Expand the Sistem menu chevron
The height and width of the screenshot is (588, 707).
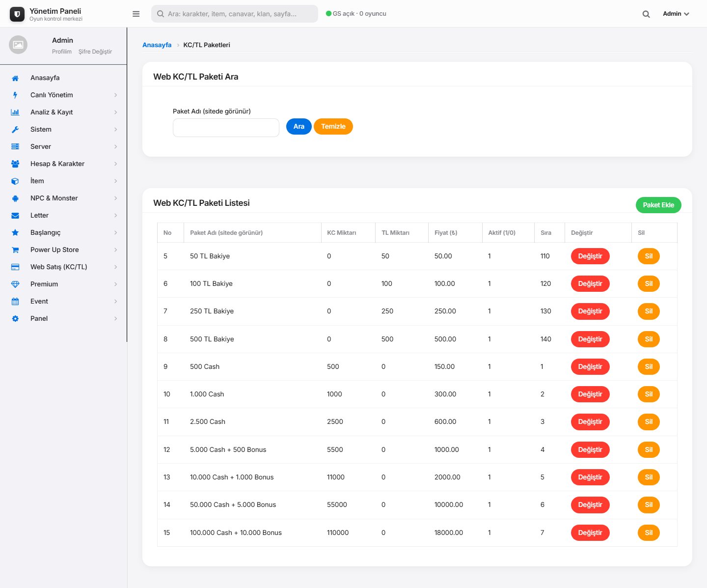point(116,130)
